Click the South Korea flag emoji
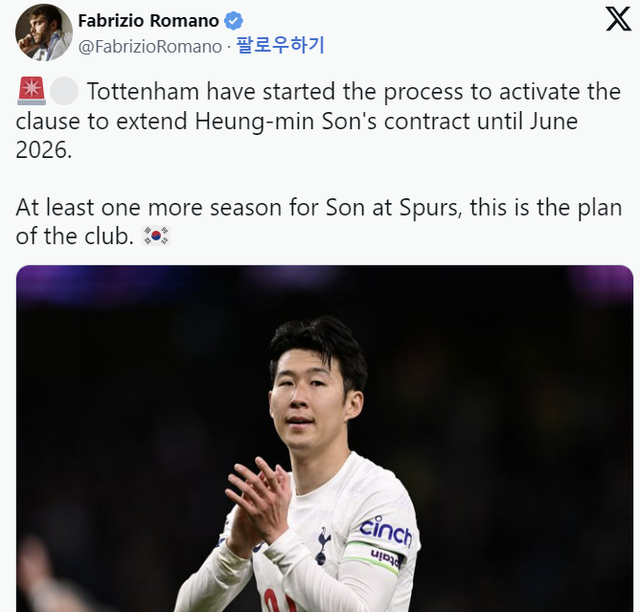Screen dimensions: 640x612 [x=156, y=236]
